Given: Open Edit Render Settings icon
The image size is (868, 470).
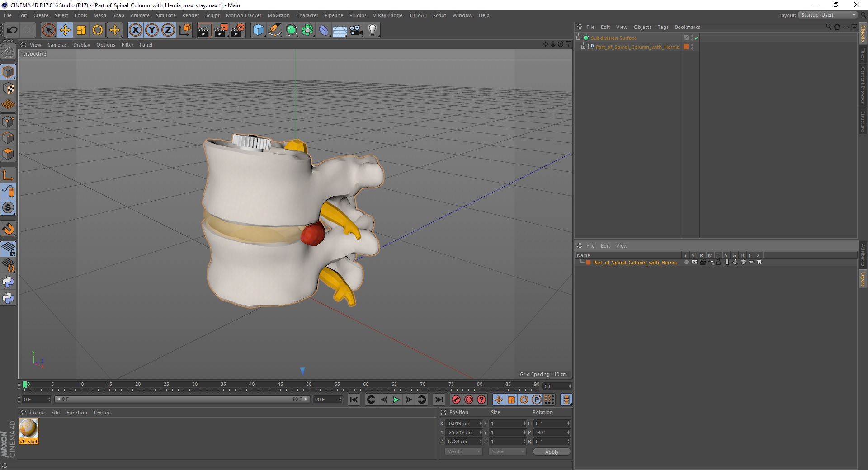Looking at the screenshot, I should [x=238, y=30].
